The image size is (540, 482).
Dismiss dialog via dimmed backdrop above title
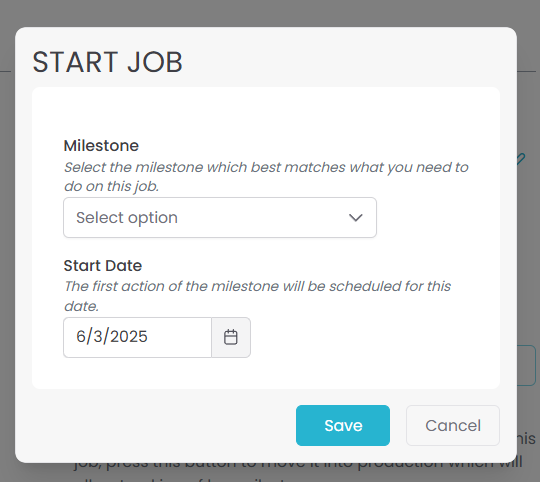pos(270,13)
